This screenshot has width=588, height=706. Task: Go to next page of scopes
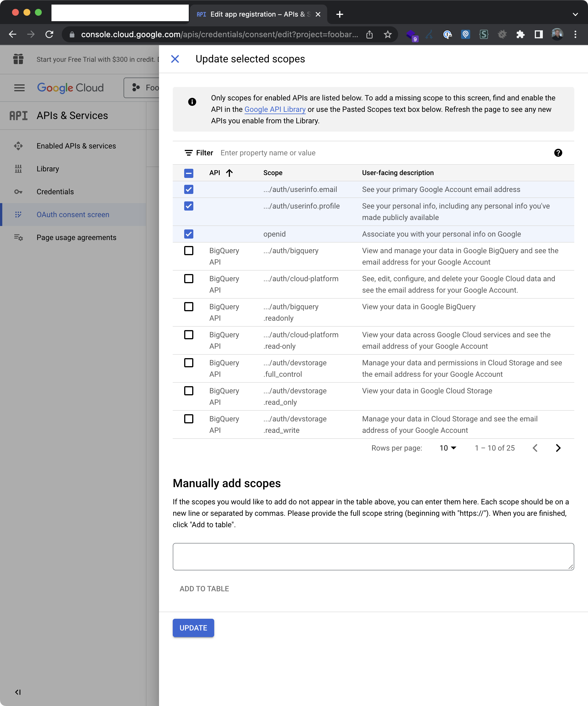point(558,448)
